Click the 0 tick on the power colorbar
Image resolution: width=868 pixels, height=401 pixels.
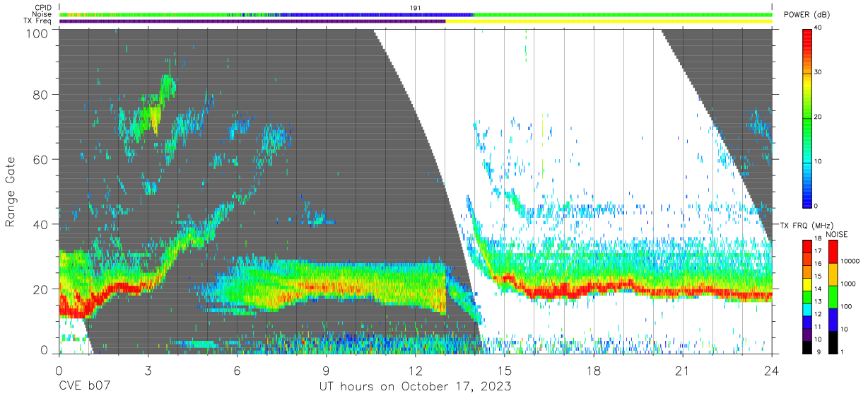tap(817, 207)
